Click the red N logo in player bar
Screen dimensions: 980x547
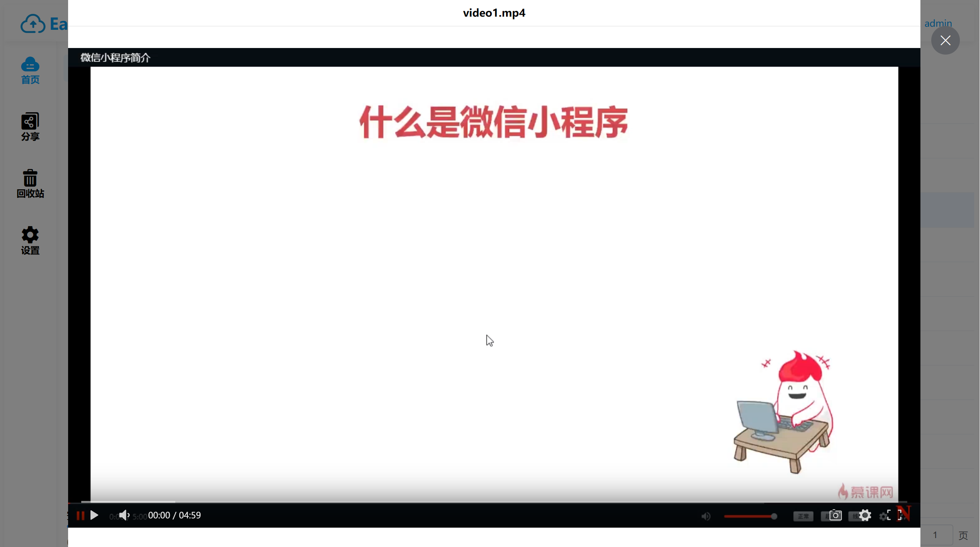tap(905, 514)
